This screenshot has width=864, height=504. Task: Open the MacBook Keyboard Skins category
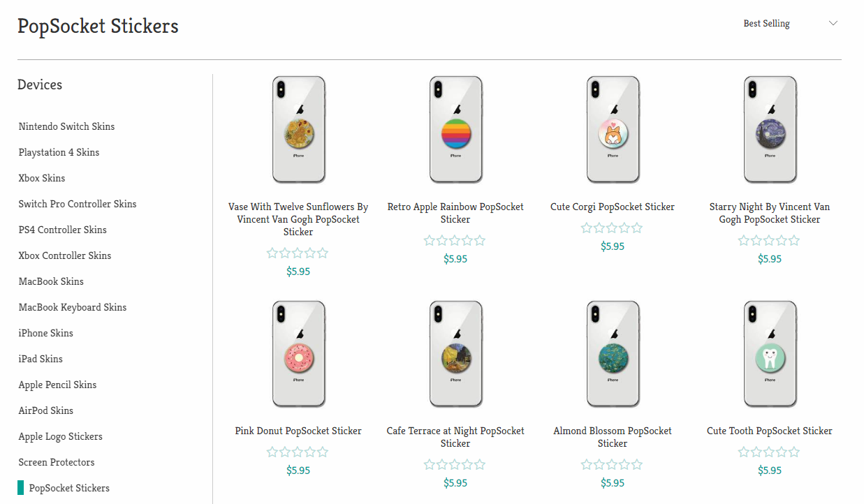coord(73,307)
